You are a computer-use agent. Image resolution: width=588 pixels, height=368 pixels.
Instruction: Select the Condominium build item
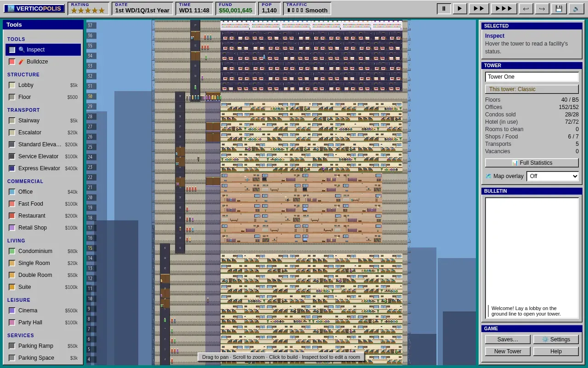point(43,251)
